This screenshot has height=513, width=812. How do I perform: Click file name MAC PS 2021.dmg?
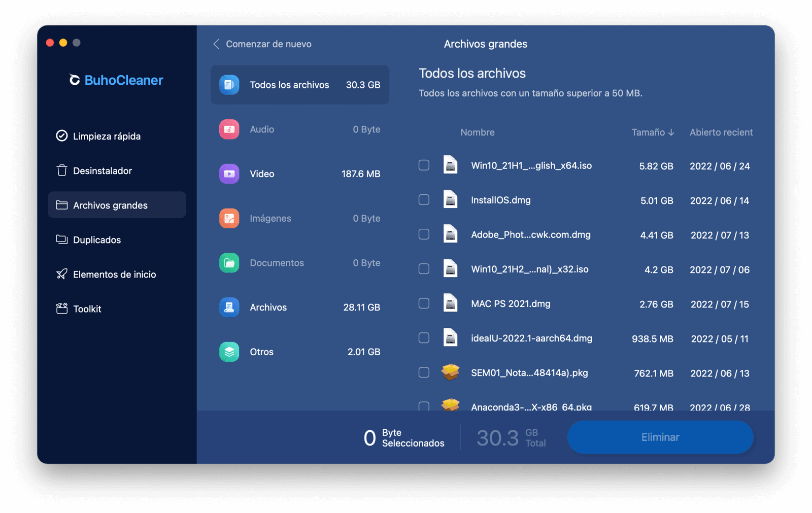click(511, 303)
